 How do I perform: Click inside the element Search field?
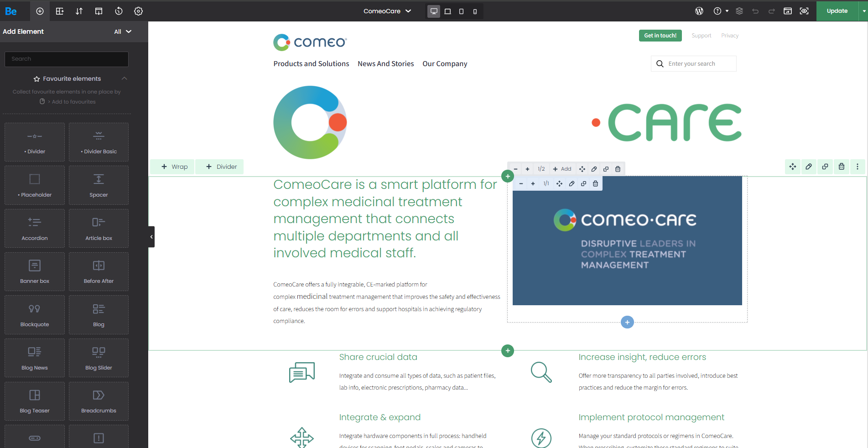coord(67,59)
